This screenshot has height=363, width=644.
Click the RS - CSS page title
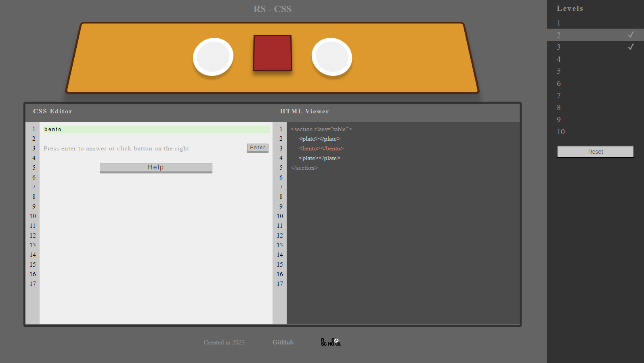coord(273,9)
